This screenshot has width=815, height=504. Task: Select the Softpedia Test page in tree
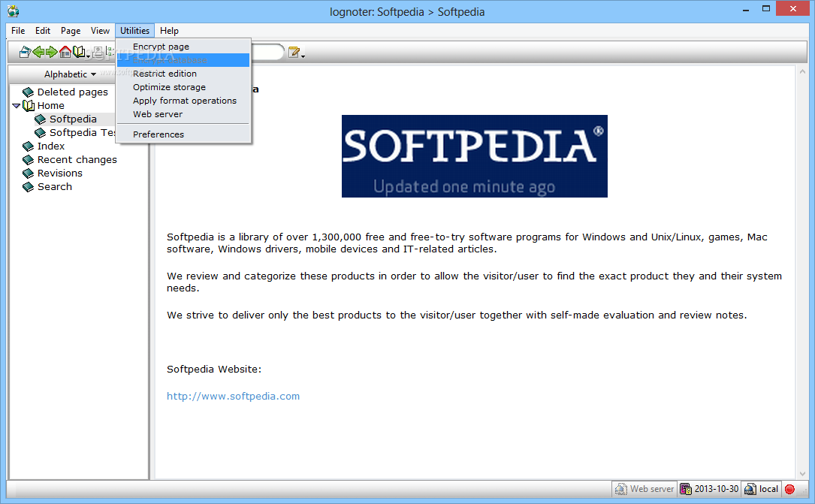tap(82, 132)
